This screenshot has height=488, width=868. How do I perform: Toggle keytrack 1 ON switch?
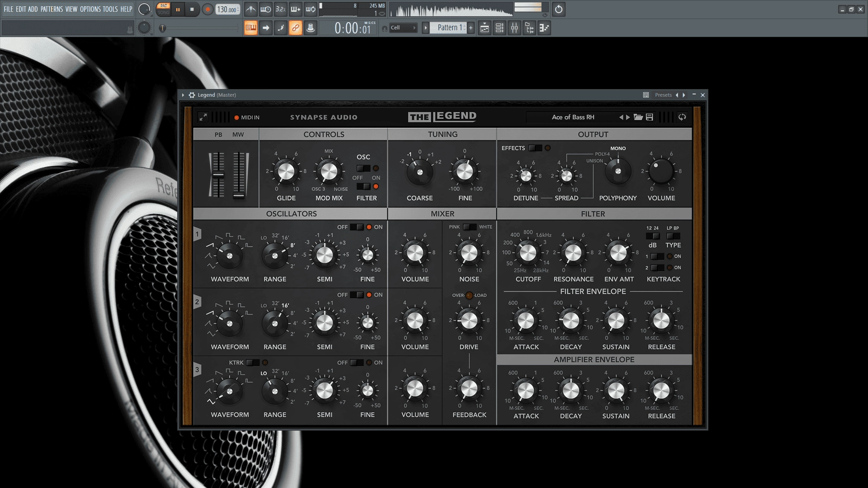(x=657, y=256)
